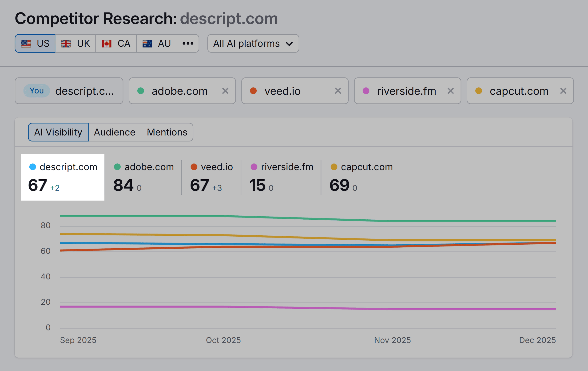Open the Mentions tab
This screenshot has height=371, width=588.
click(x=167, y=132)
